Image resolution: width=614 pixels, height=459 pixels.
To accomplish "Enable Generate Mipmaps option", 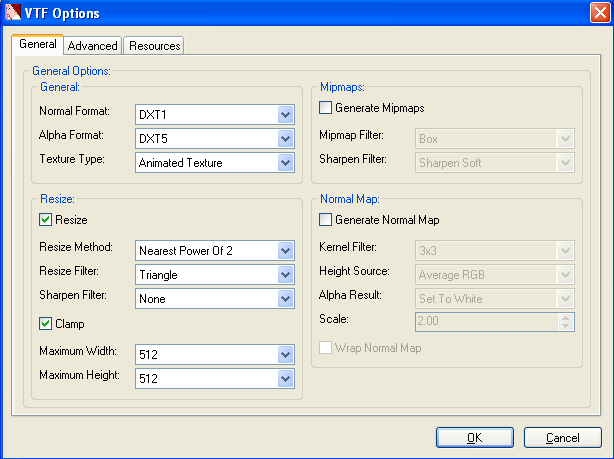I will (x=325, y=108).
